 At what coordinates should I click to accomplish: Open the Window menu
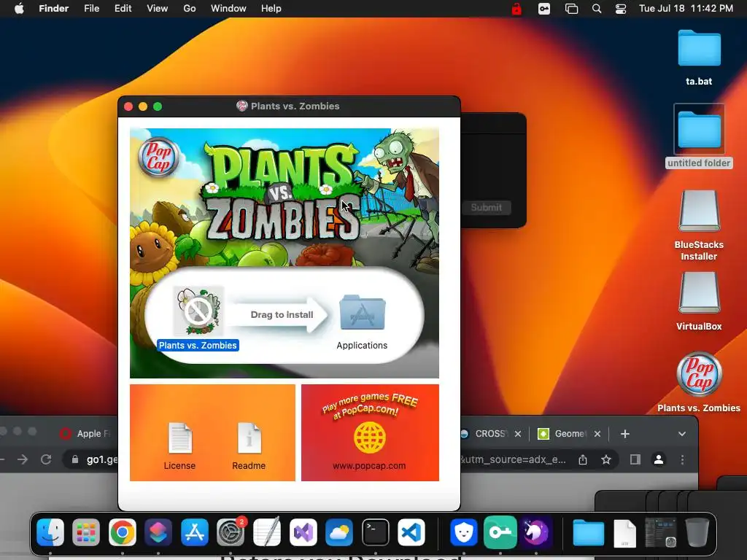point(228,9)
